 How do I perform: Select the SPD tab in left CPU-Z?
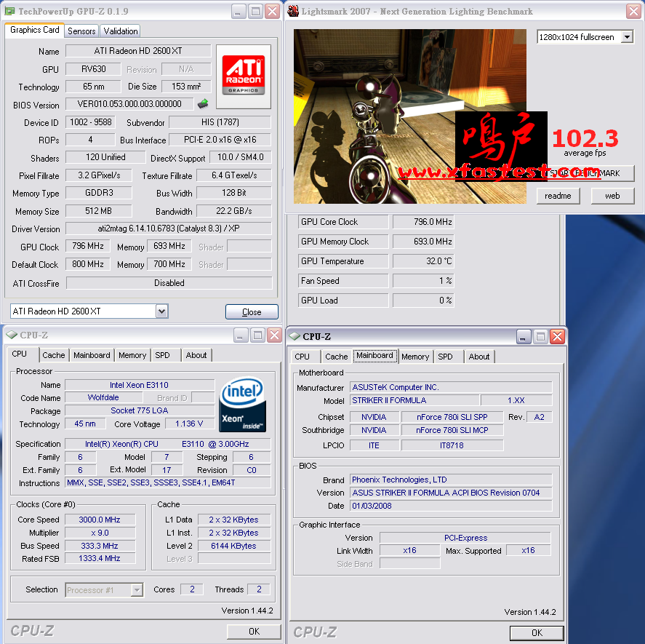[x=162, y=355]
